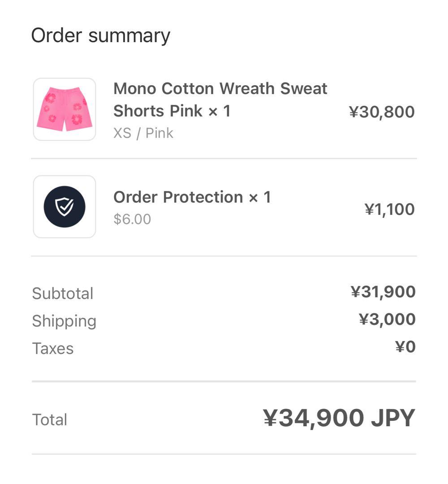This screenshot has width=448, height=484.
Task: Click the ¥30,800 shorts price
Action: 382,112
